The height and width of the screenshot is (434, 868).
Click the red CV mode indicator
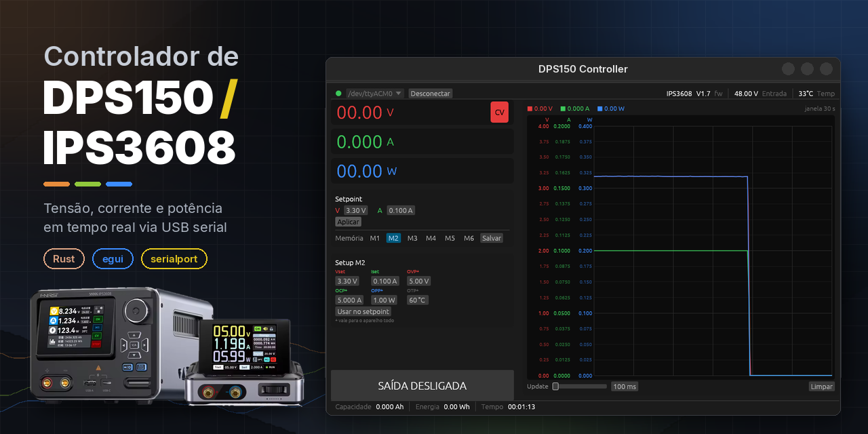point(499,113)
